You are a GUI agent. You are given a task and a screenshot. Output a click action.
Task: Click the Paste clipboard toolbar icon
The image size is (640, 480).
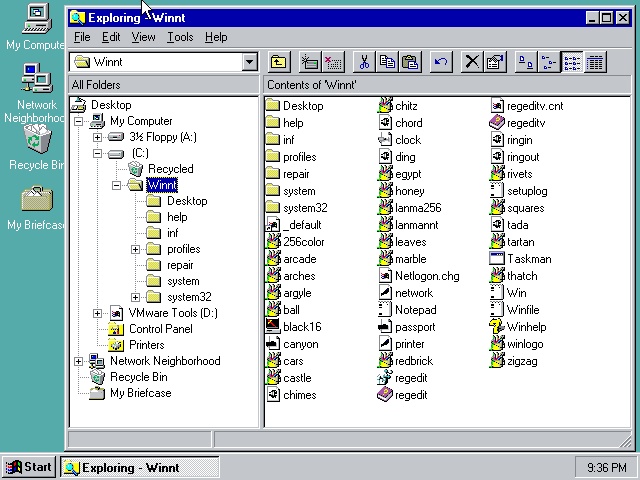(x=410, y=62)
